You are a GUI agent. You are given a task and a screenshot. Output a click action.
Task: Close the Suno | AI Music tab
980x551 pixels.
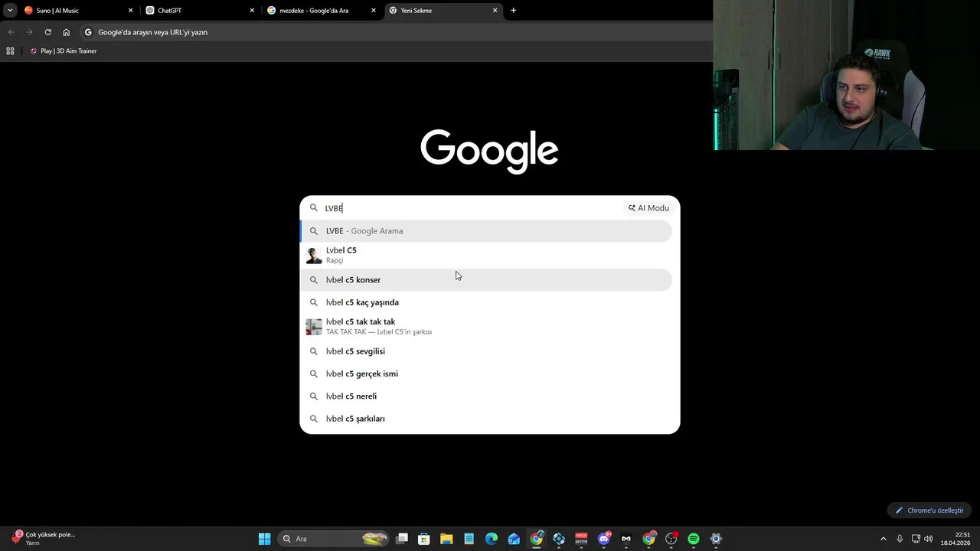pos(130,11)
